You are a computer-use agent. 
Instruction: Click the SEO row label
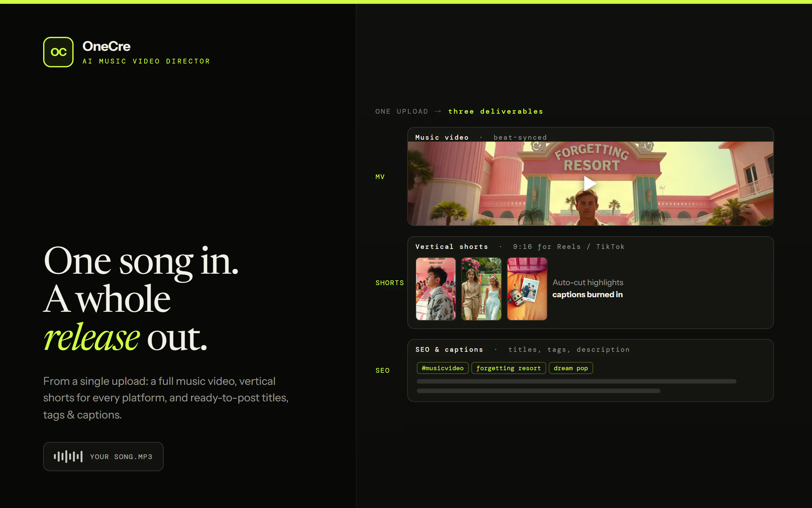click(x=383, y=370)
